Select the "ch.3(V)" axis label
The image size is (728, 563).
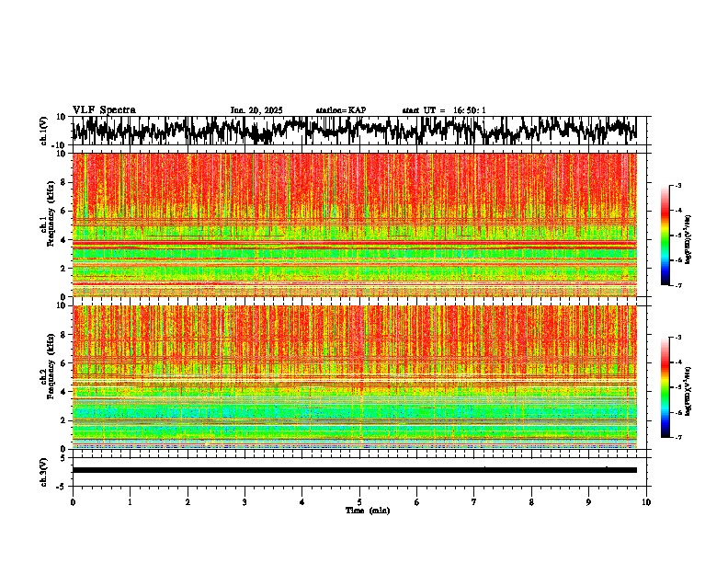click(x=44, y=472)
